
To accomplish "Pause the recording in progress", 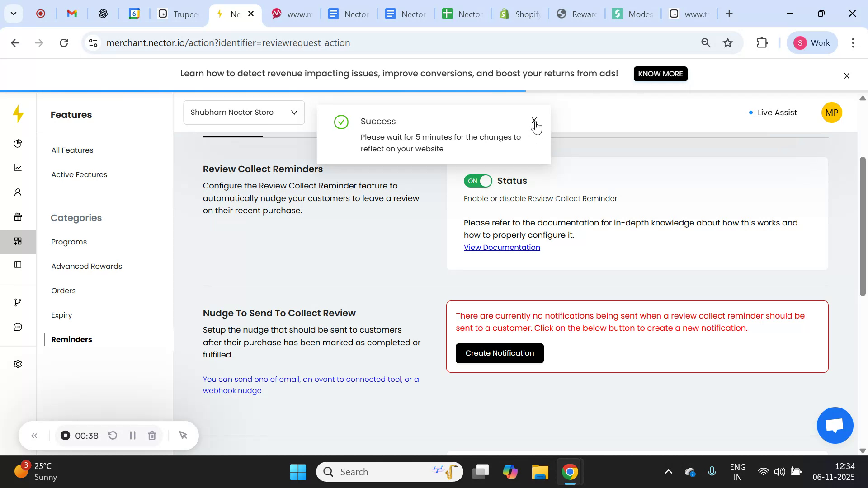I will click(132, 436).
